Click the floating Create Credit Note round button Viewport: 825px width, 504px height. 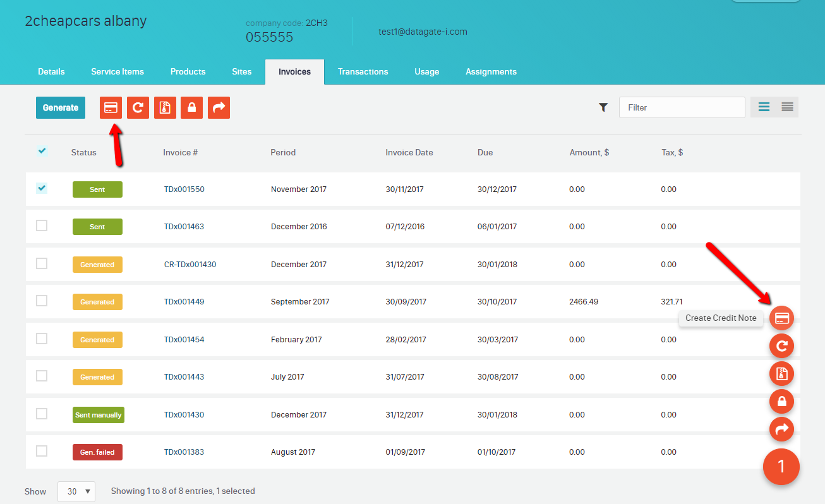(781, 318)
